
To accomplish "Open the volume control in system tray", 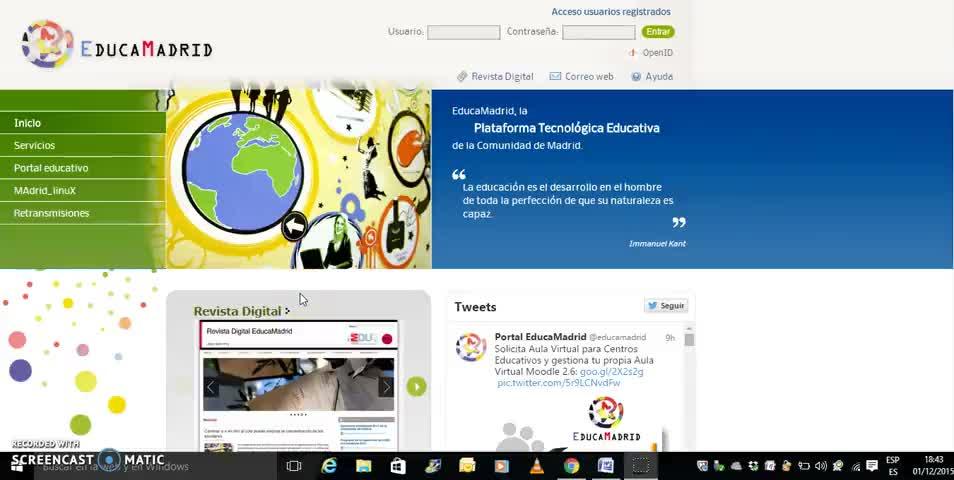I will (x=821, y=466).
